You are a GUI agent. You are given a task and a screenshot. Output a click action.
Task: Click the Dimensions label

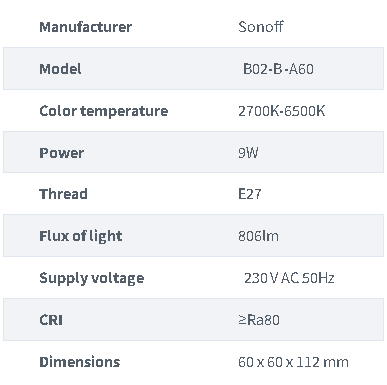[x=80, y=362]
